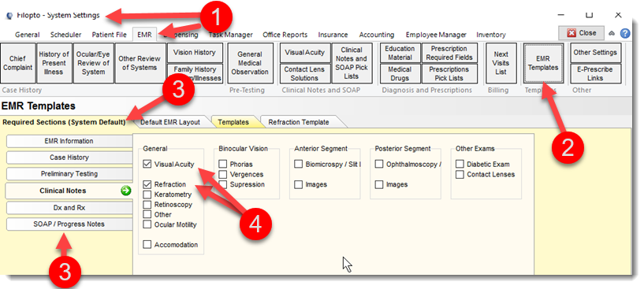Screen dimensions: 644x289
Task: Open General Medical Observation settings
Action: coord(250,63)
